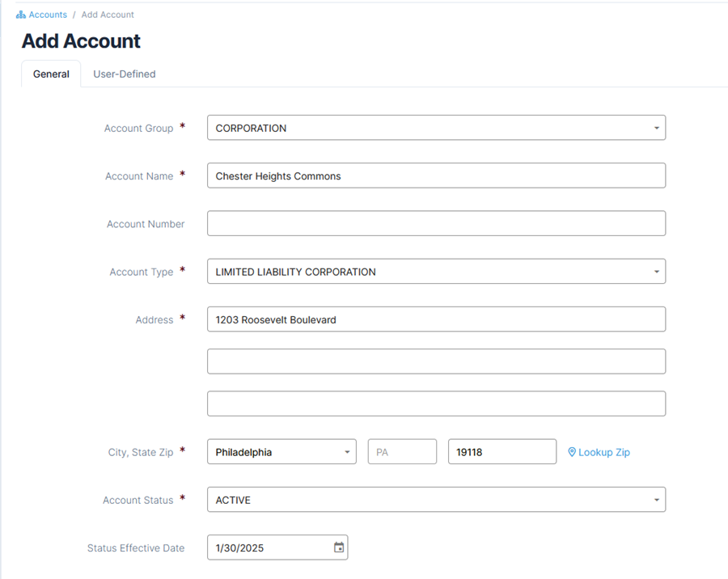Open the calendar picker icon

[339, 547]
